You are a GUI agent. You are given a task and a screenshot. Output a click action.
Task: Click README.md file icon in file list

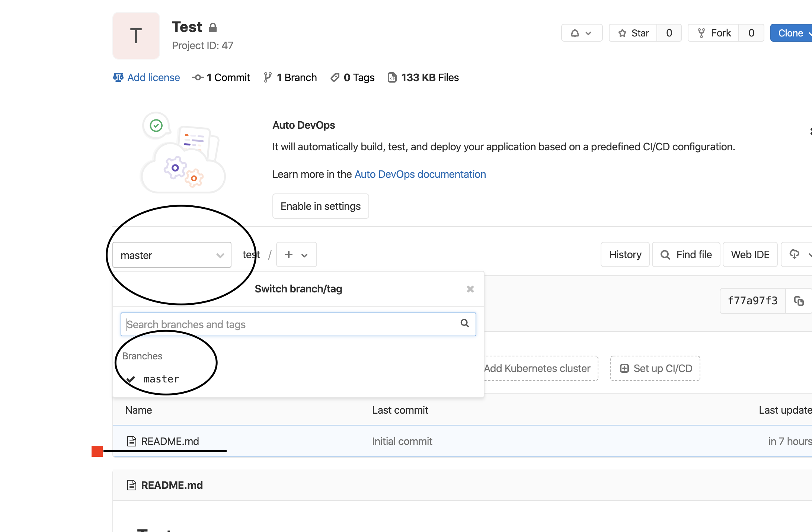coord(132,441)
